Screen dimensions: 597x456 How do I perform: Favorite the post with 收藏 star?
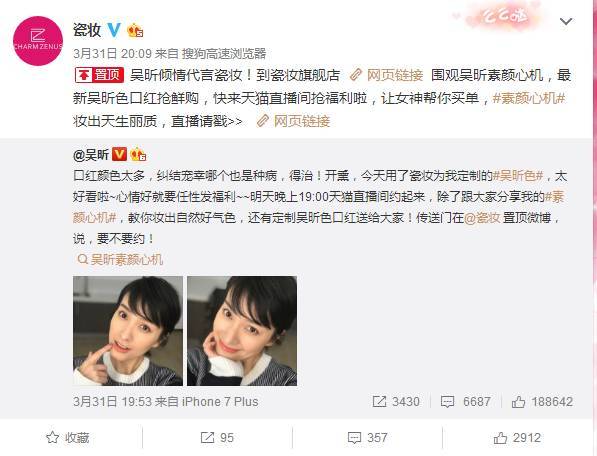(x=68, y=438)
